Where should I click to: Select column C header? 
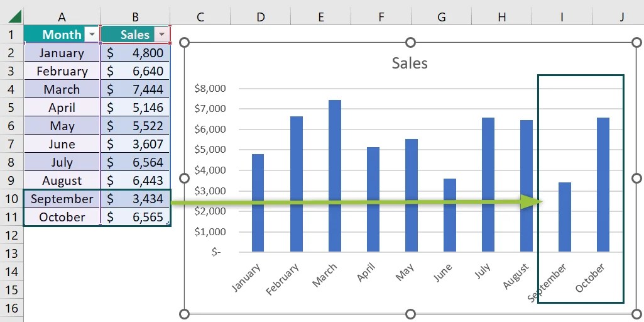(x=200, y=16)
